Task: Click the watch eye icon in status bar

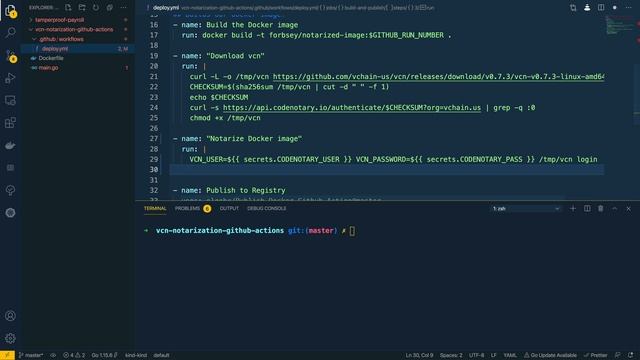Action: click(x=53, y=355)
